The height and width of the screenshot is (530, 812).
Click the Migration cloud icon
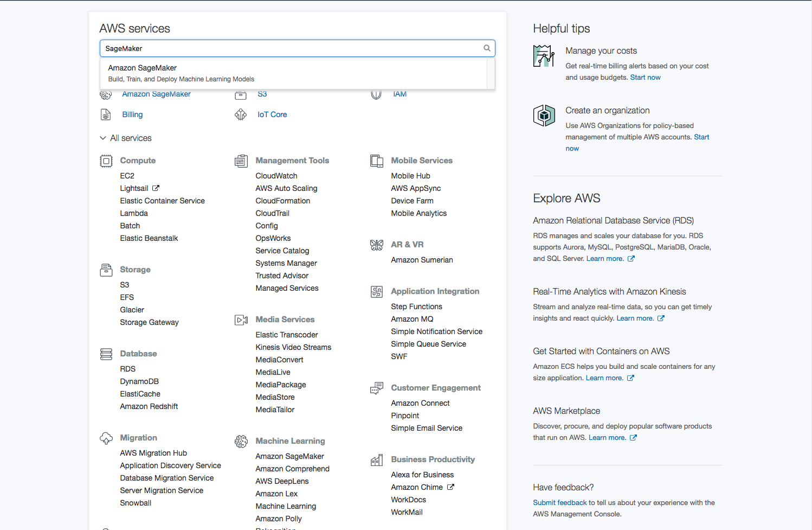[x=106, y=438]
